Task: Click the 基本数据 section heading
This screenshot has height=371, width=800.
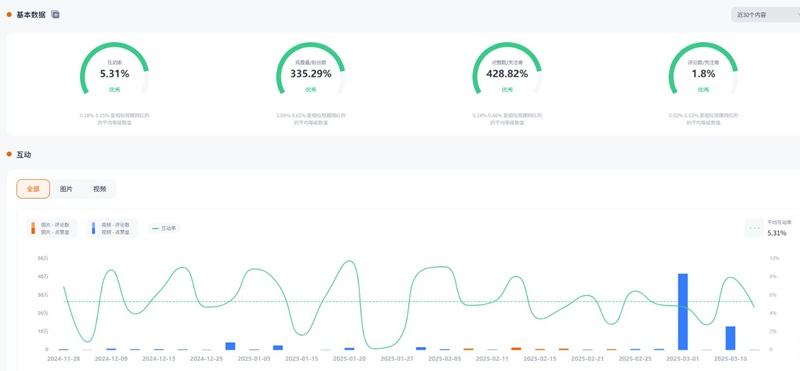Action: click(31, 15)
